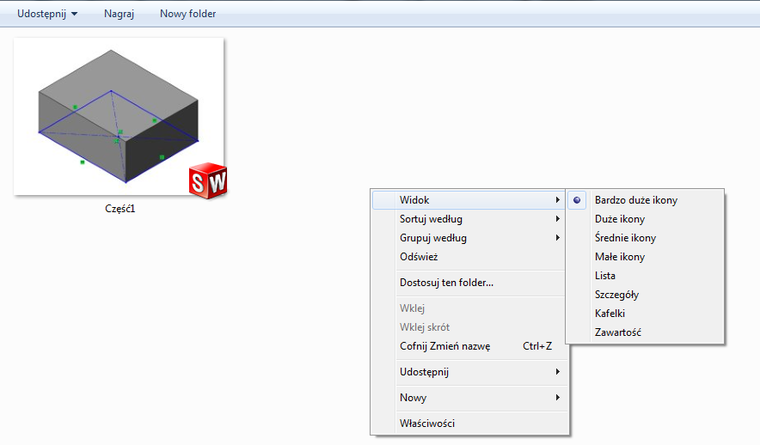Viewport: 760px width, 445px height.
Task: Expand the Sortuj według submenu
Action: click(468, 219)
